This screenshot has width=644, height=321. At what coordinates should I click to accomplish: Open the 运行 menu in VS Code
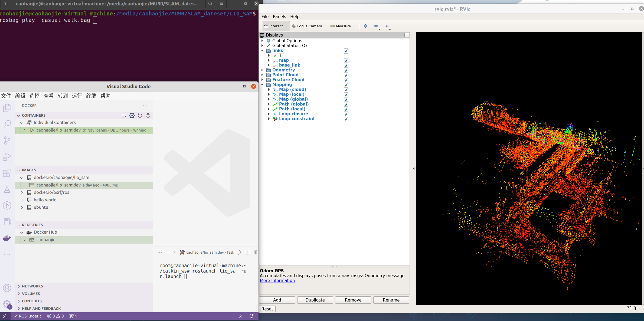coord(77,96)
